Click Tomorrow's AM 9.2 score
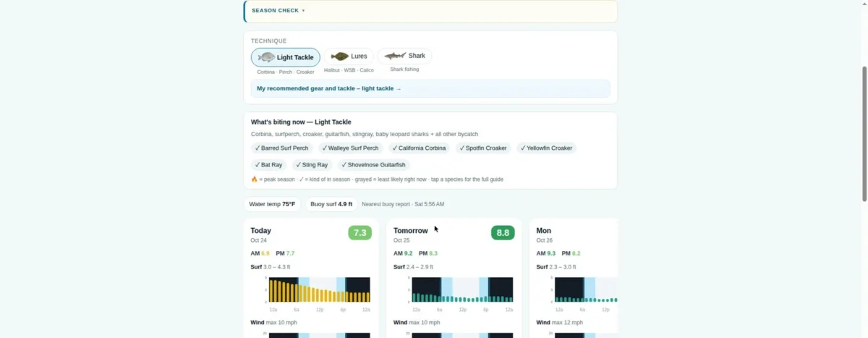 [404, 253]
